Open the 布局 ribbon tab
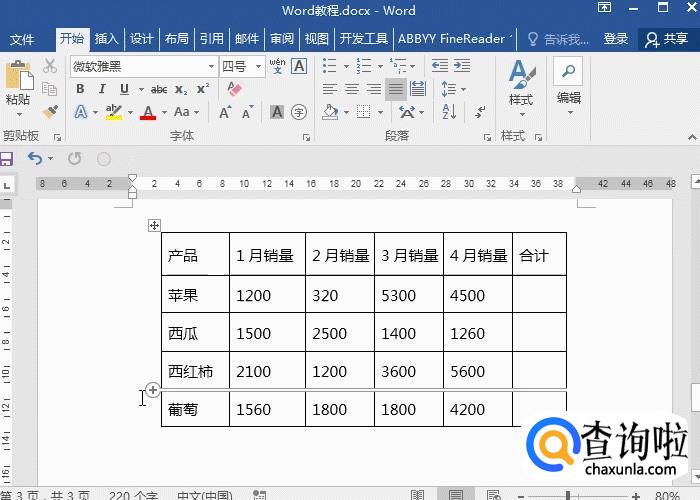 coord(176,39)
